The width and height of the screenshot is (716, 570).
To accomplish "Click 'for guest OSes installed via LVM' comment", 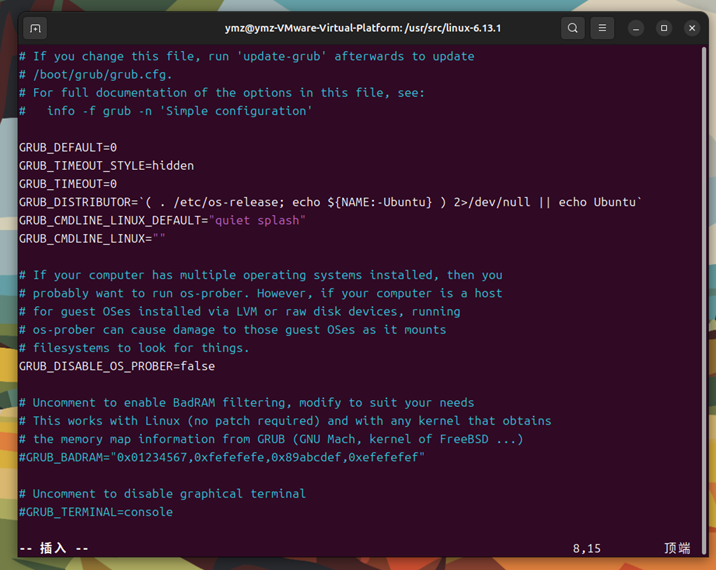I will click(240, 312).
